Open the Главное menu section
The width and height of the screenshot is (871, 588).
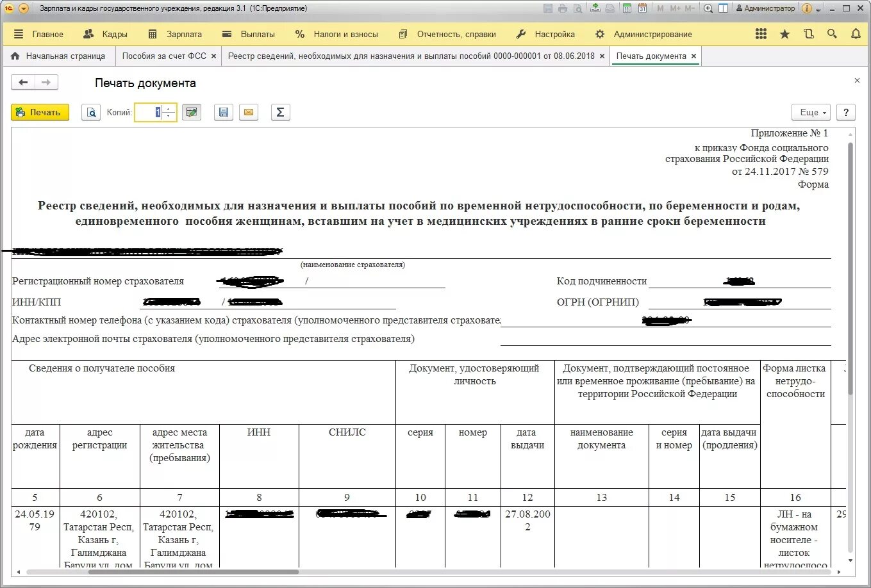(x=38, y=34)
